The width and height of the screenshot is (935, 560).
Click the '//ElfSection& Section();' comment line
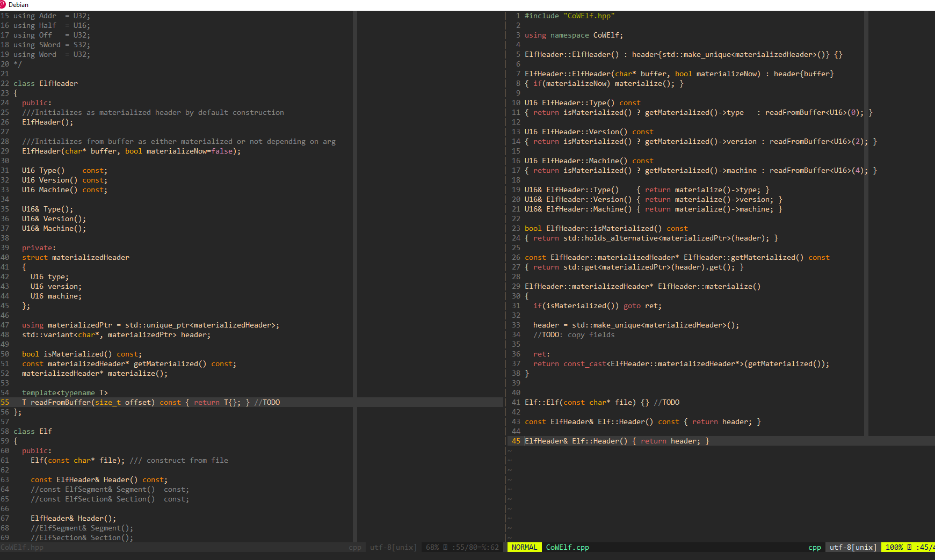point(82,537)
